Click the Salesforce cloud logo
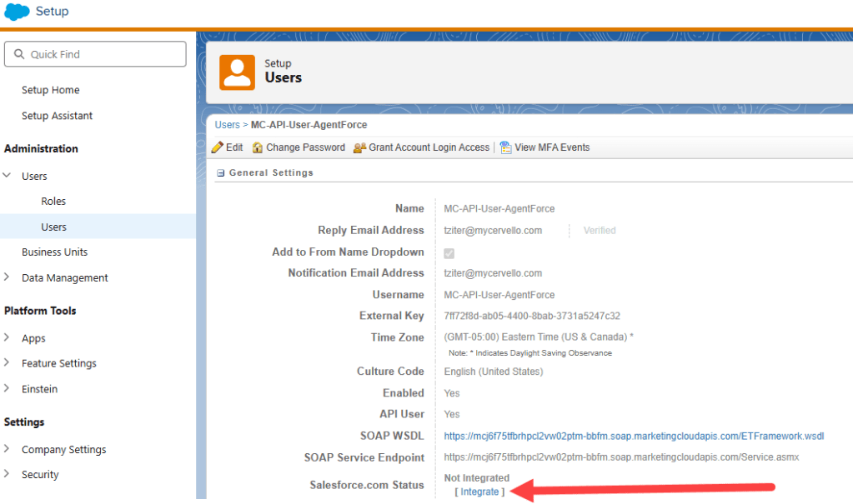 click(17, 12)
